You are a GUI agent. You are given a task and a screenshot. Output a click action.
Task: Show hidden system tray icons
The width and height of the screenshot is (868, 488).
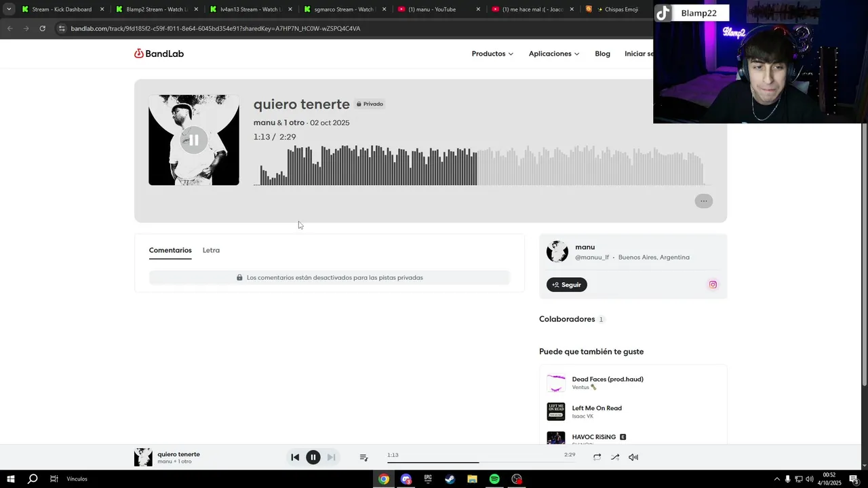pyautogui.click(x=776, y=479)
